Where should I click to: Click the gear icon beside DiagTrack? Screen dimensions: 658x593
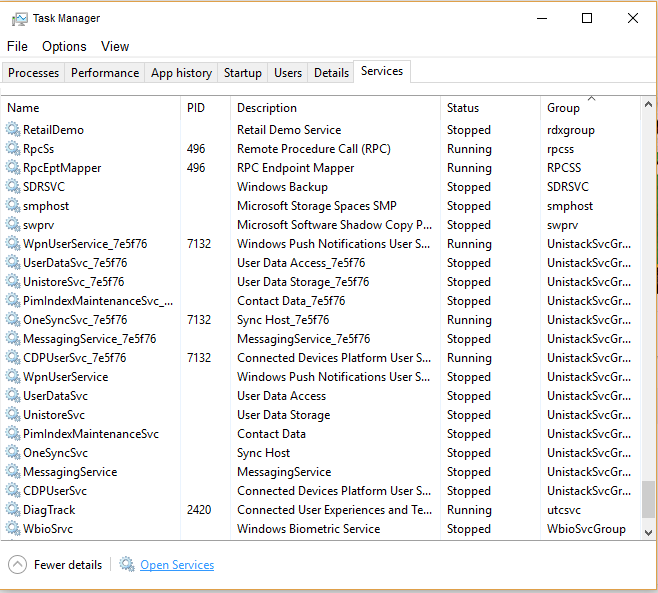13,509
